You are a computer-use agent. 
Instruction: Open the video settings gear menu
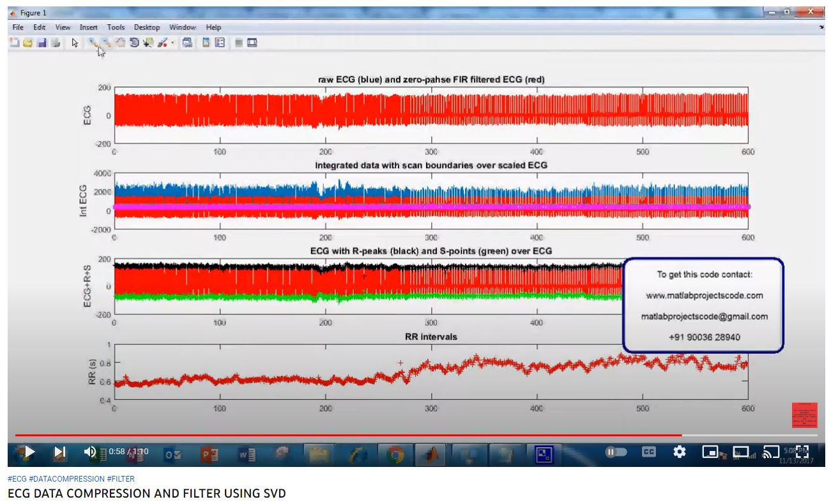pyautogui.click(x=680, y=452)
